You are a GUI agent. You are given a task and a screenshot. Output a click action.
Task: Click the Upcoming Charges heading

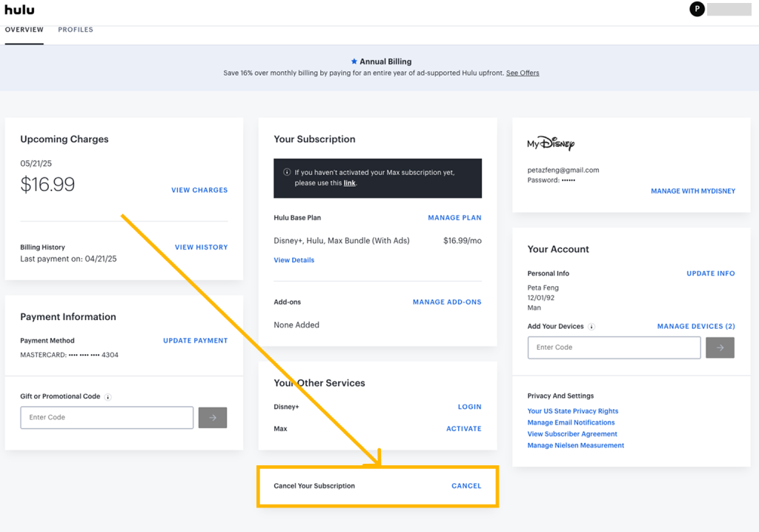click(x=64, y=139)
